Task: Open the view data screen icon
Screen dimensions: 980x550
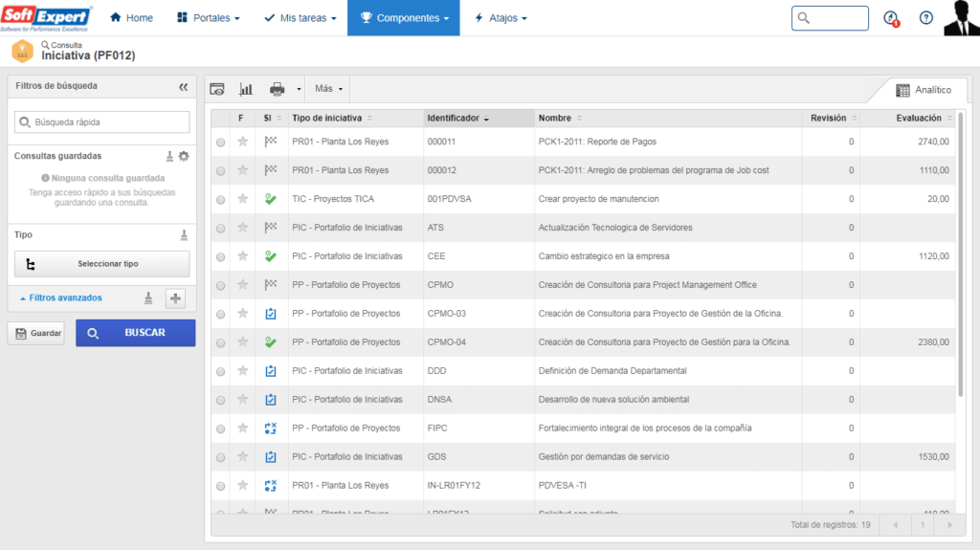Action: pyautogui.click(x=217, y=89)
